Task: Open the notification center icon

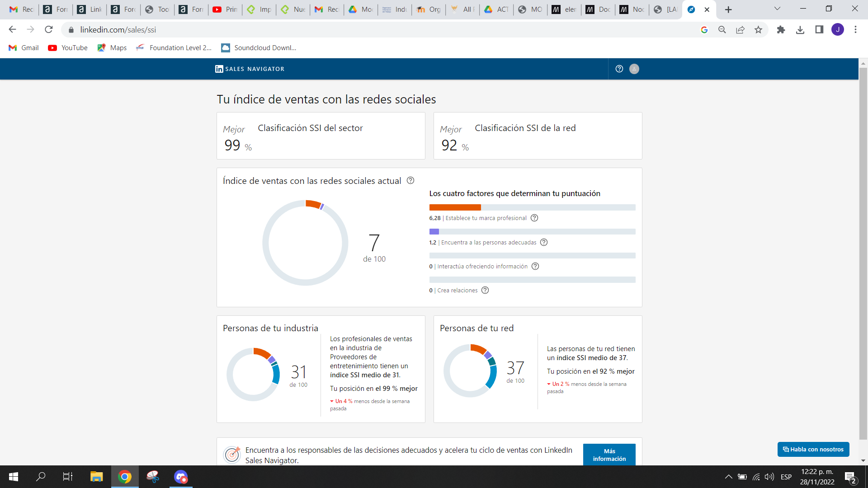Action: point(850,477)
